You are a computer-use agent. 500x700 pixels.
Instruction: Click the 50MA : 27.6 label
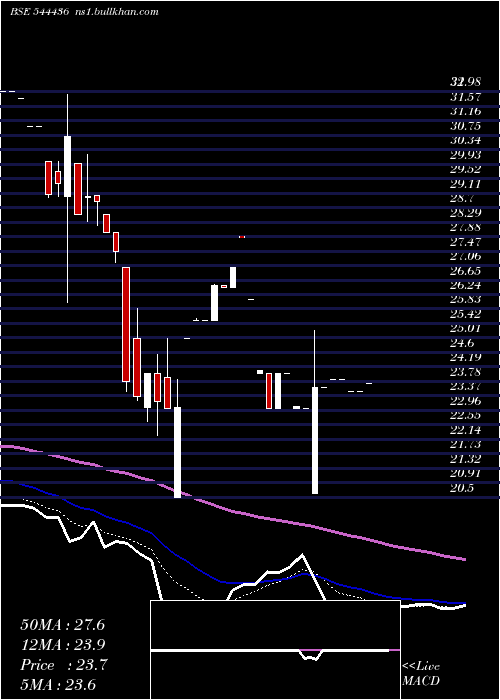point(62,625)
